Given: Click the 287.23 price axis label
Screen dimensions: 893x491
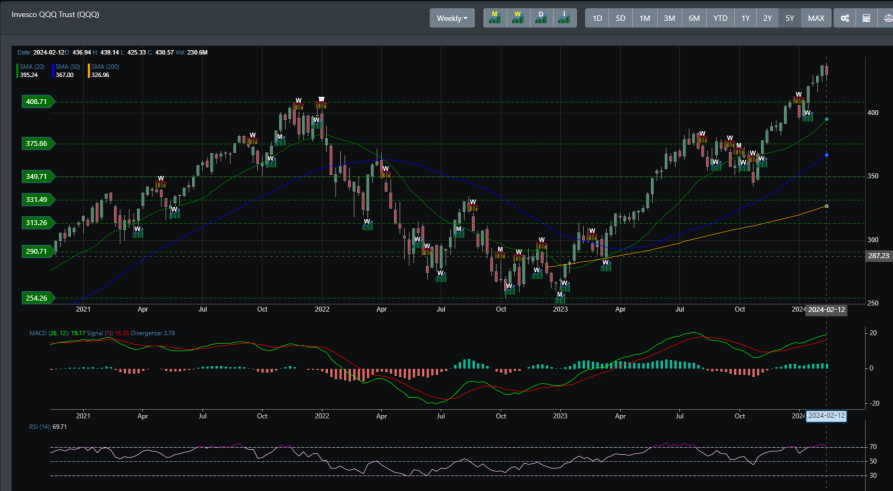Looking at the screenshot, I should [x=878, y=256].
